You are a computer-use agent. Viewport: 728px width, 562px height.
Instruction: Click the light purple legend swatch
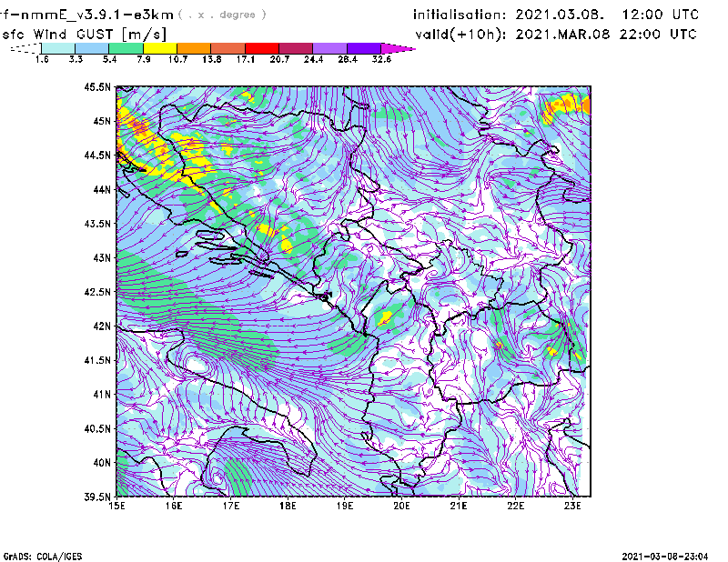(330, 48)
